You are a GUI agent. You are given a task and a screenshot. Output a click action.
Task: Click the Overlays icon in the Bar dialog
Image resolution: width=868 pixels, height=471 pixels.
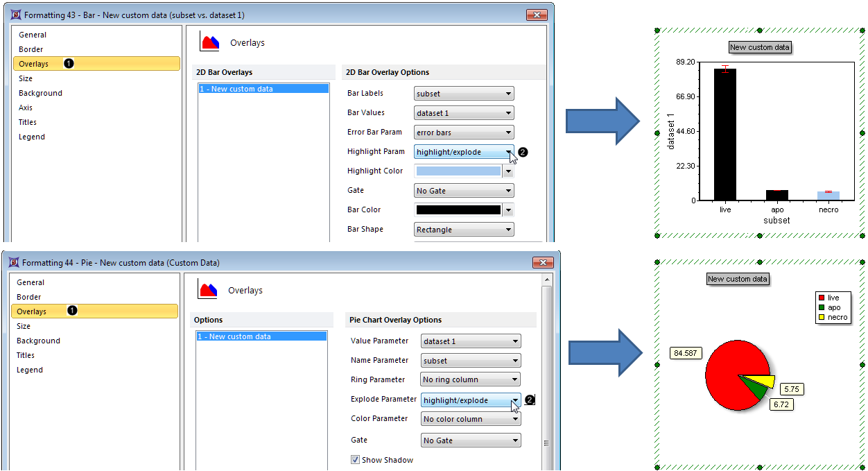coord(209,42)
